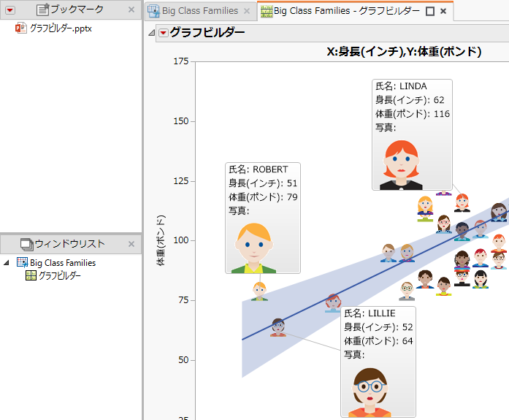Screen dimensions: 509x420
Task: Open the グラフビルダー red triangle menu
Action: (164, 33)
